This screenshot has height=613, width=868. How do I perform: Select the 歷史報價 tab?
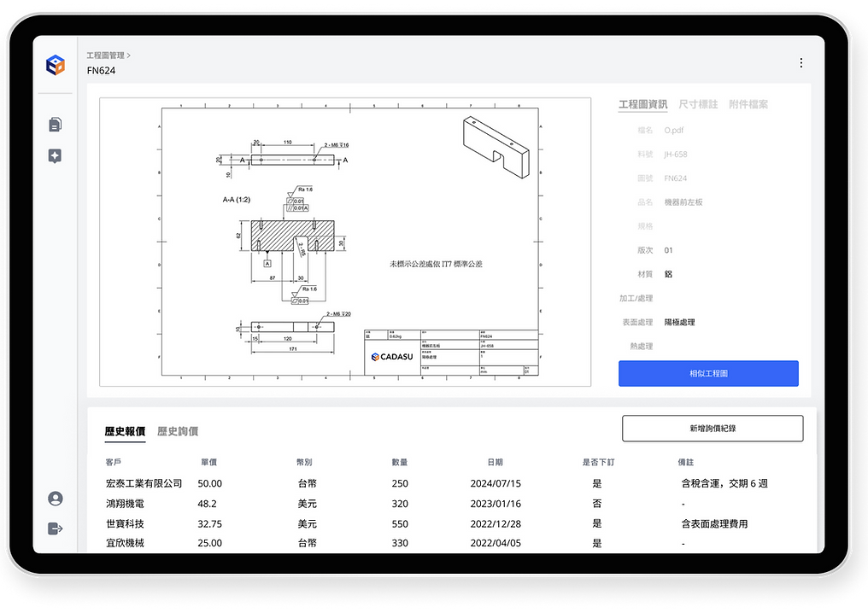[125, 431]
